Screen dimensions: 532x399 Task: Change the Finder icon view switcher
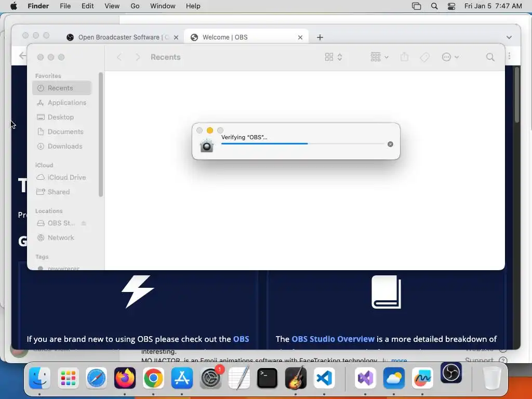(334, 57)
